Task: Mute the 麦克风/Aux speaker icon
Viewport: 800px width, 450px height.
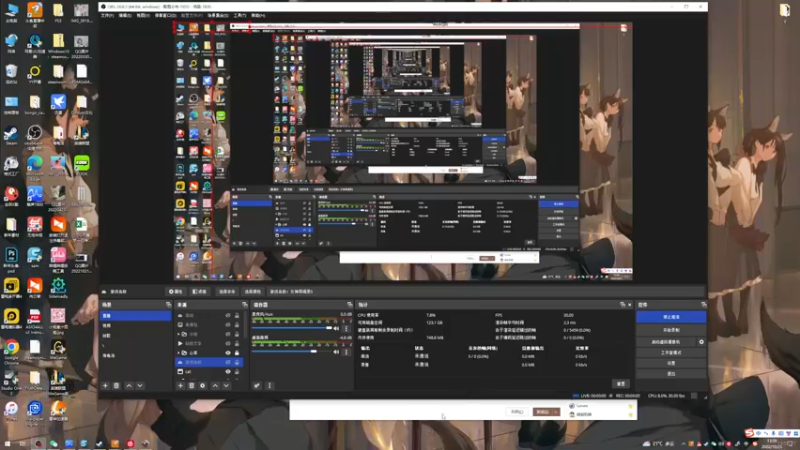Action: tap(336, 329)
